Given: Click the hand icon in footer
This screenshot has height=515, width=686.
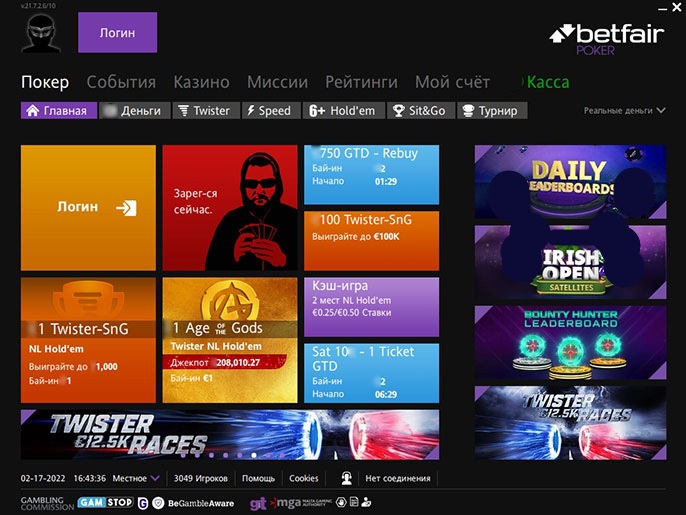Looking at the screenshot, I should click(x=341, y=502).
